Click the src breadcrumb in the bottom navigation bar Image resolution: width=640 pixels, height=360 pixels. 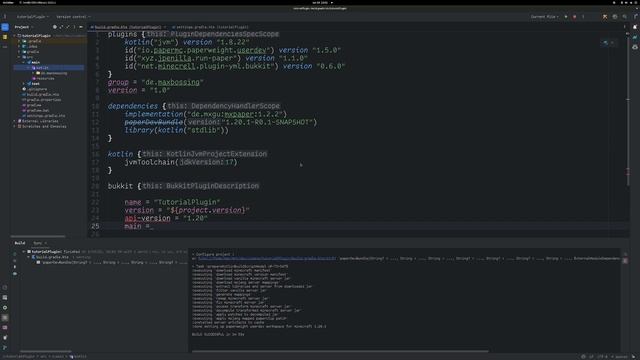(43, 356)
